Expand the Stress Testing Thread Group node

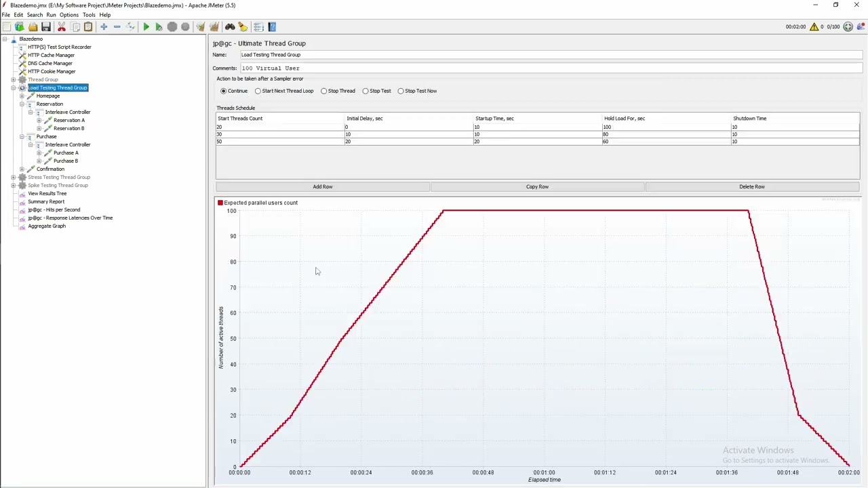click(x=14, y=178)
